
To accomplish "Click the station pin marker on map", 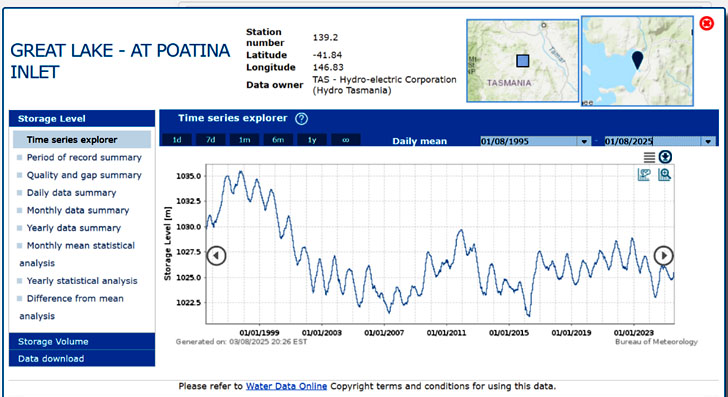I will [638, 60].
